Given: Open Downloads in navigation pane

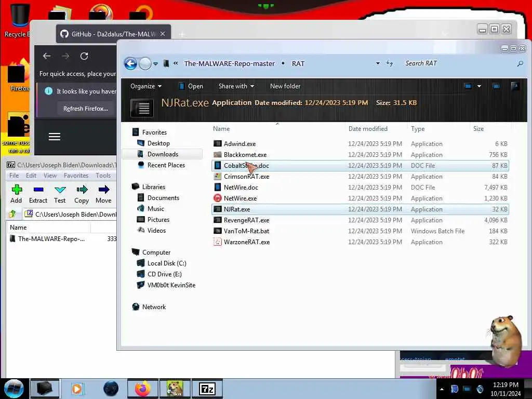Looking at the screenshot, I should [x=163, y=154].
